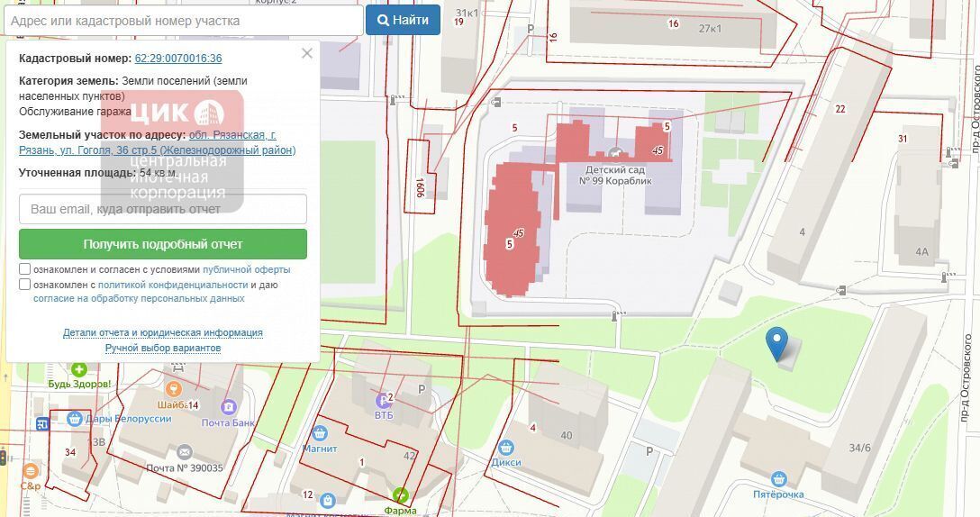
Task: Select the Пятёрочка store icon
Action: click(x=778, y=479)
